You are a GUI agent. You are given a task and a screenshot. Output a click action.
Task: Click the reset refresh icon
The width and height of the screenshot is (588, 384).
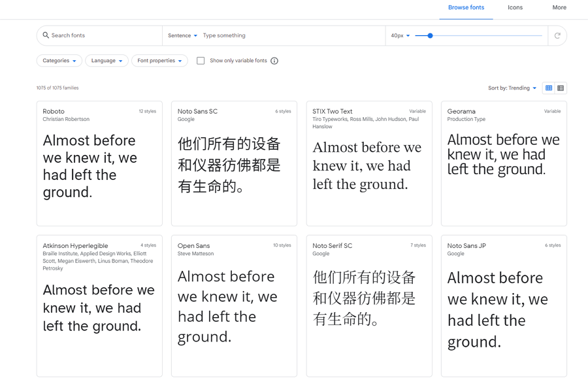(557, 36)
